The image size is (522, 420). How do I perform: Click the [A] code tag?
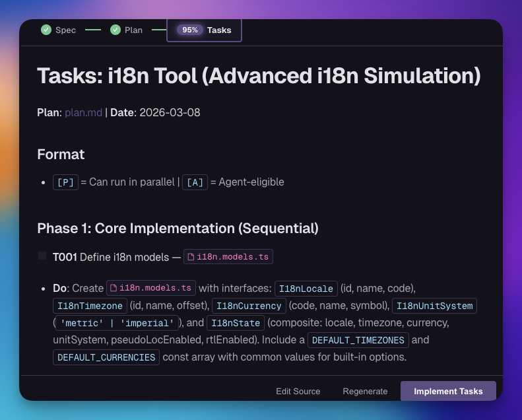(x=195, y=182)
